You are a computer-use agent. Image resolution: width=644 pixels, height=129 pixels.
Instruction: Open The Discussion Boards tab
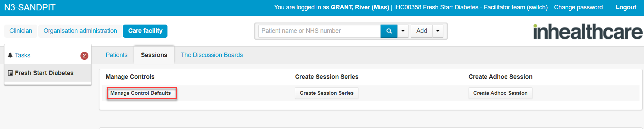click(x=212, y=55)
